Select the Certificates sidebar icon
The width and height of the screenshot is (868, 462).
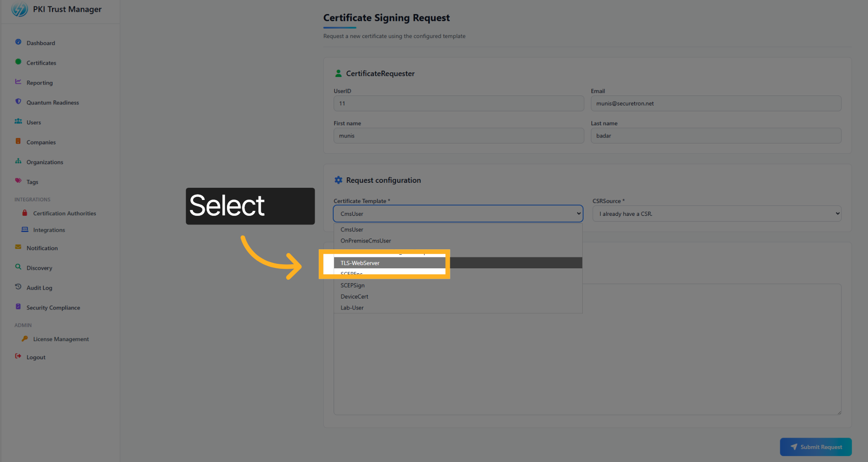click(x=18, y=62)
